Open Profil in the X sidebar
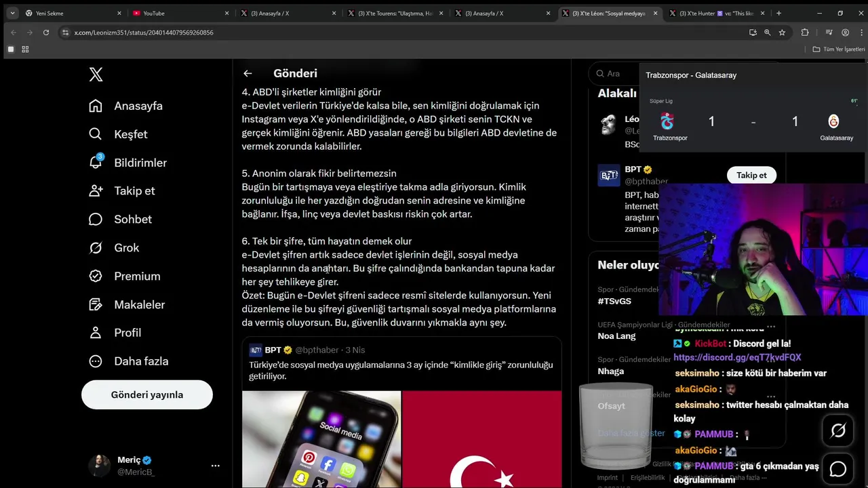868x488 pixels. (x=115, y=332)
